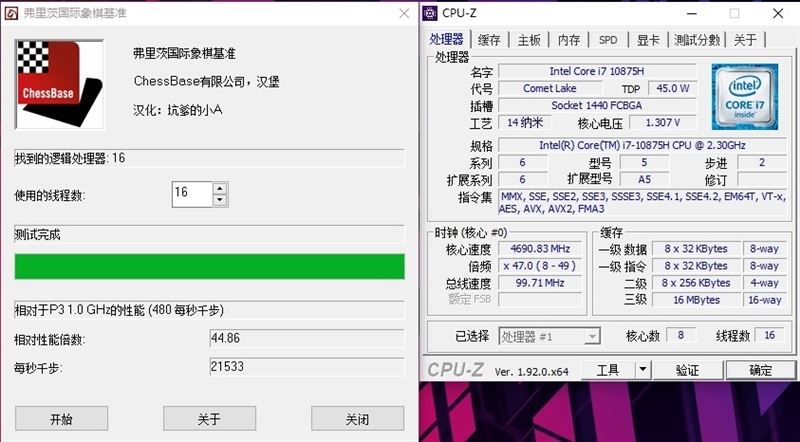Screen dimensions: 800x442
Task: Click the technology value 14 纳米
Action: click(x=525, y=122)
